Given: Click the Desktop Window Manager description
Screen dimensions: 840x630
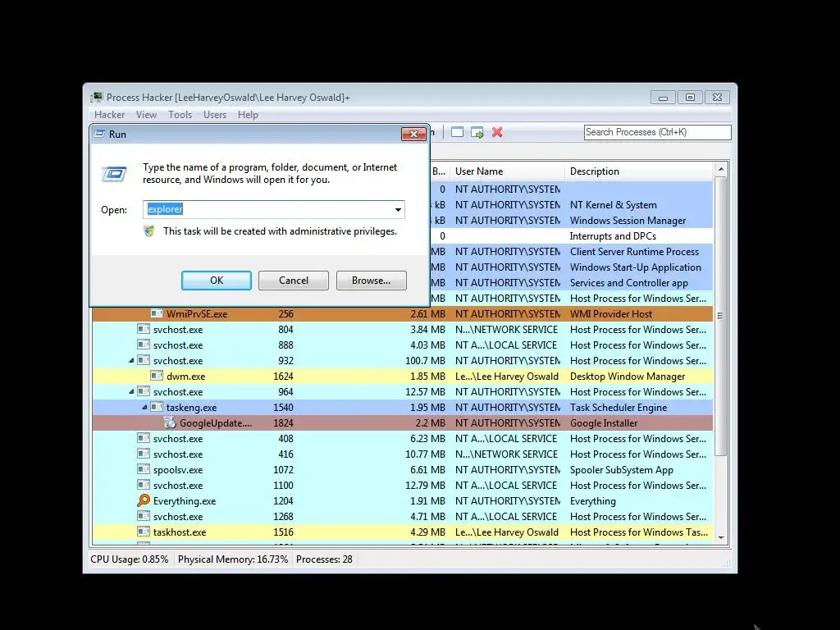Looking at the screenshot, I should (628, 377).
